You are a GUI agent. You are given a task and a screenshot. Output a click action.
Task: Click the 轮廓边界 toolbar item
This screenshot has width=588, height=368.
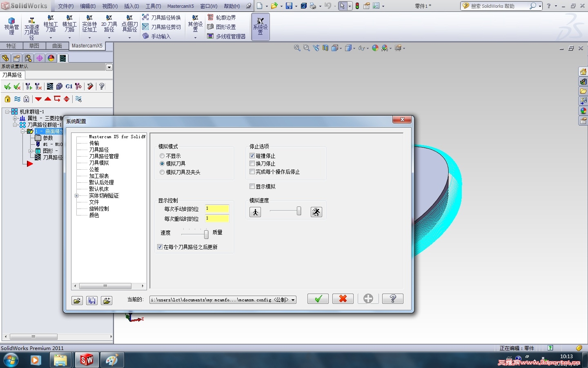pyautogui.click(x=221, y=18)
